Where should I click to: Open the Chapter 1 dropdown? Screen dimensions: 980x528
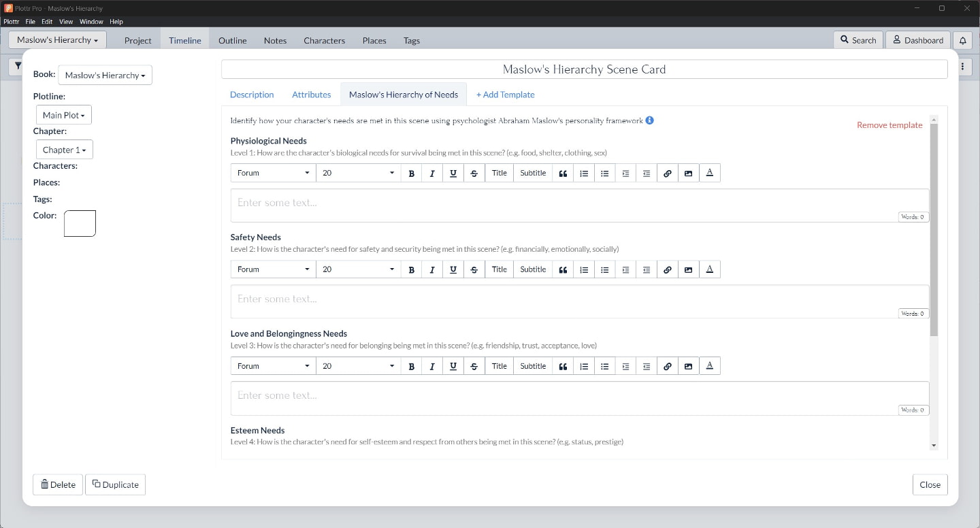[x=65, y=150]
